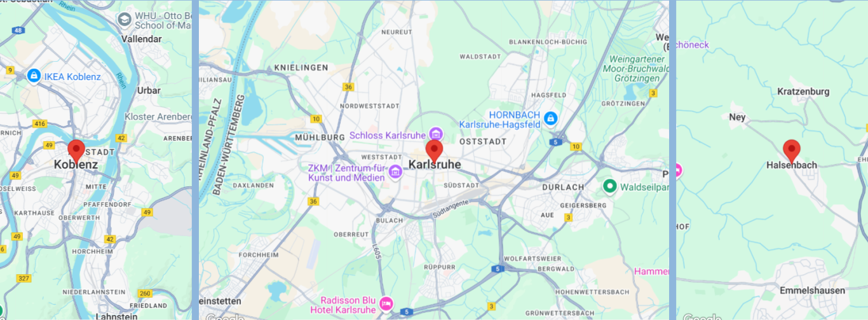Click the ZKM Zentrum für Kunst museum icon
The width and height of the screenshot is (868, 320).
click(x=395, y=171)
